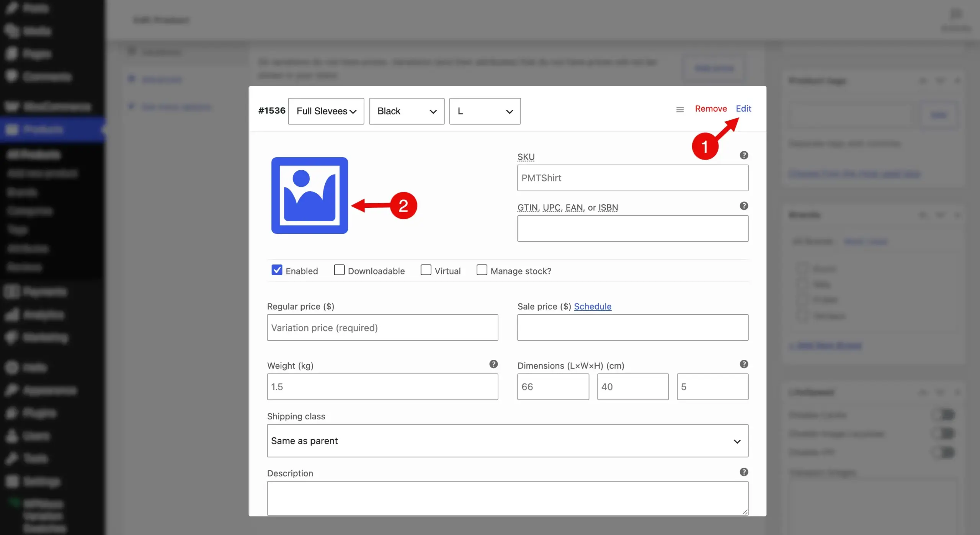980x535 pixels.
Task: Open Marketing in the sidebar menu
Action: (x=52, y=338)
